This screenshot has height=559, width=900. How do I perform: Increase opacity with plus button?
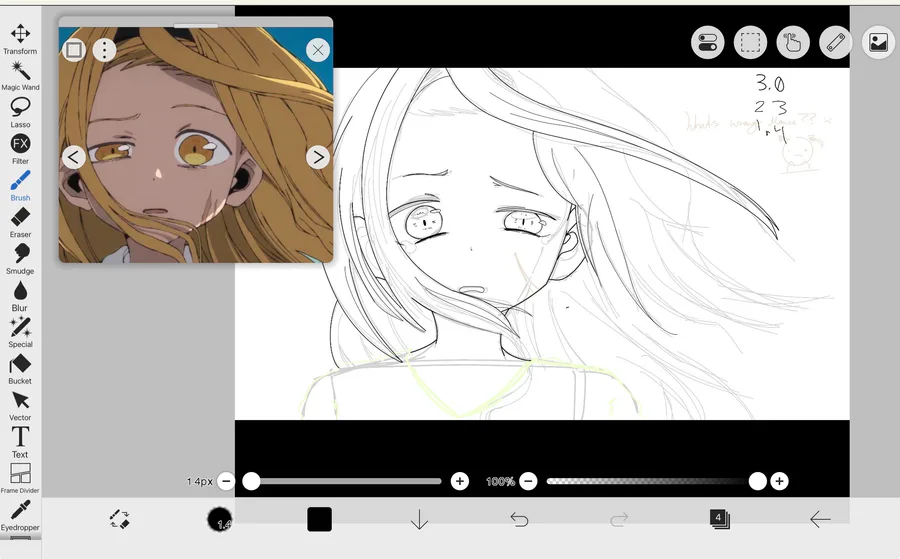779,481
